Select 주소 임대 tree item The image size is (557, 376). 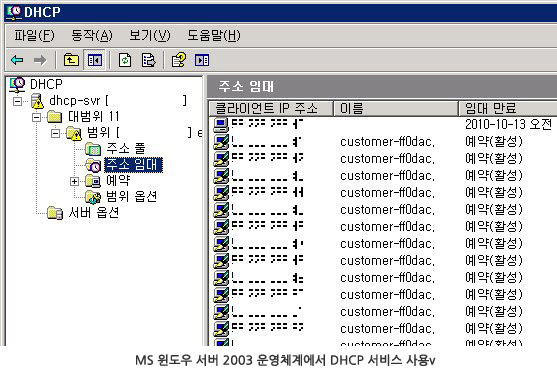pyautogui.click(x=134, y=165)
